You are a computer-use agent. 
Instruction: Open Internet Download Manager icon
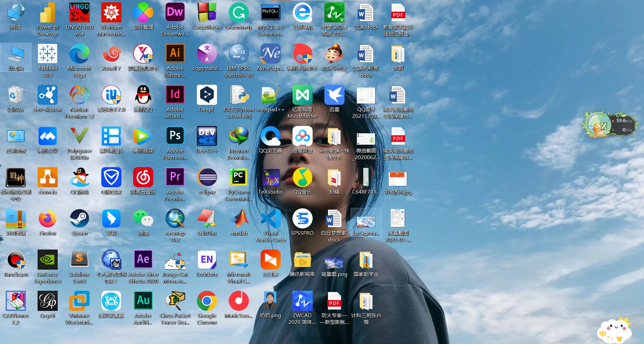238,136
